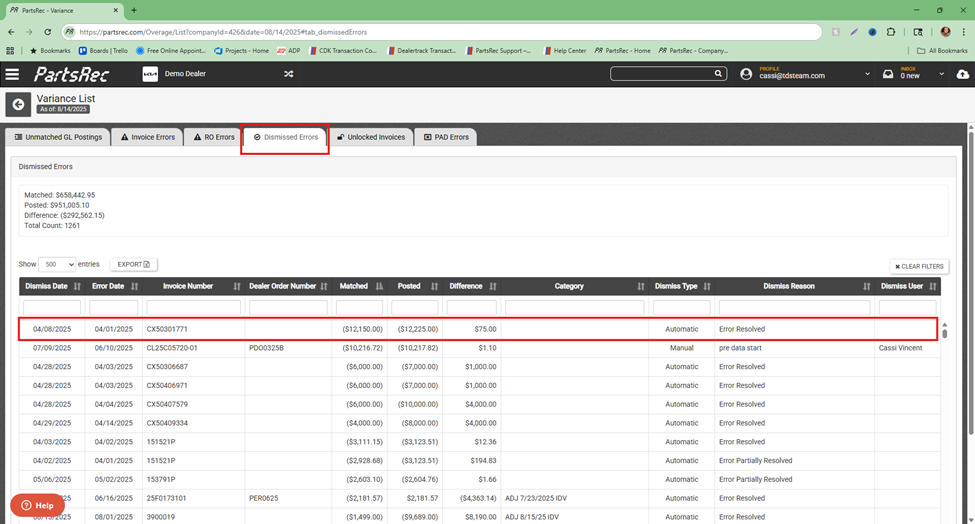Sort by Dismiss User column arrows
This screenshot has height=524, width=975.
click(x=933, y=287)
